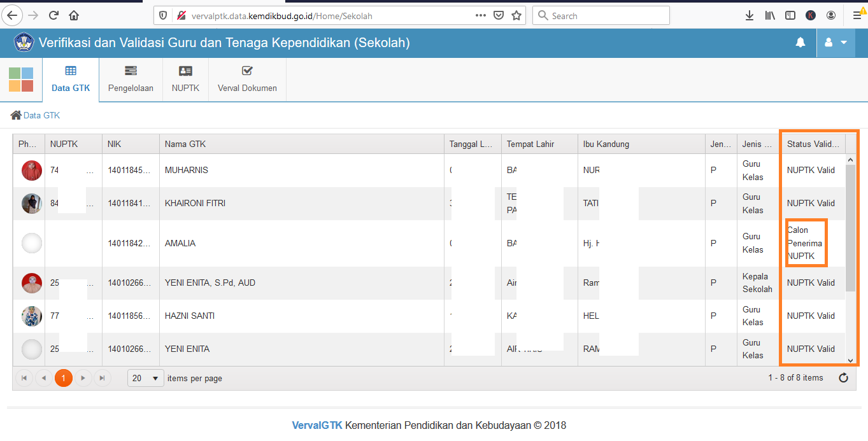The image size is (868, 441).
Task: Sort by Status Validasi column header
Action: click(x=813, y=144)
